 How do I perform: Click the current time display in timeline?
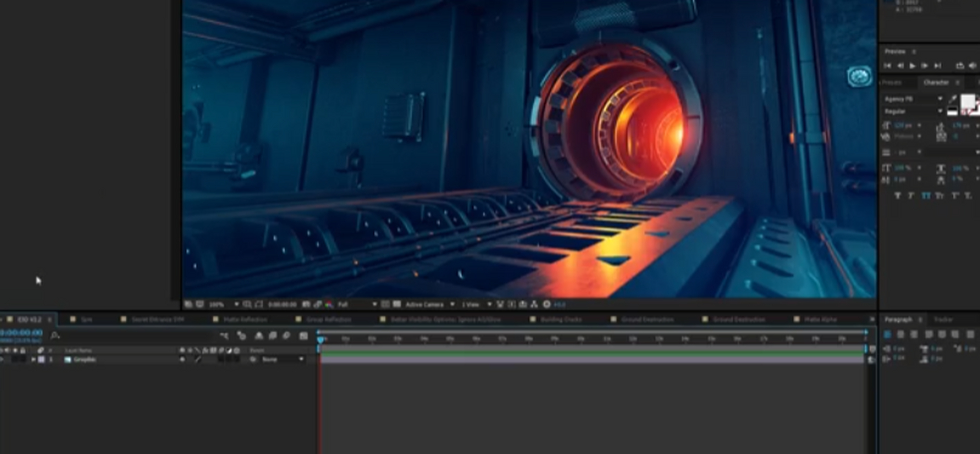click(21, 333)
